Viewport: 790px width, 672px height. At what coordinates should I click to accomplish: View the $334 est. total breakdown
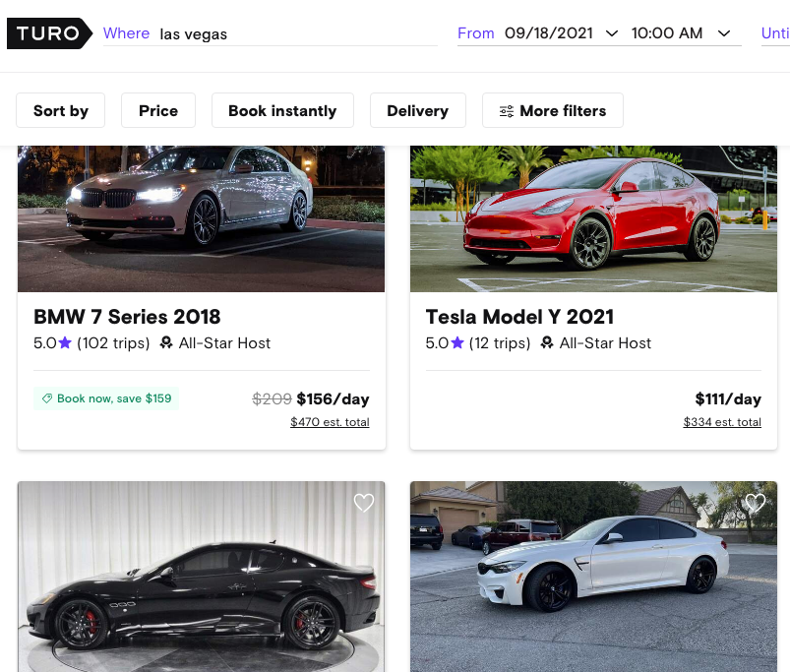point(722,422)
